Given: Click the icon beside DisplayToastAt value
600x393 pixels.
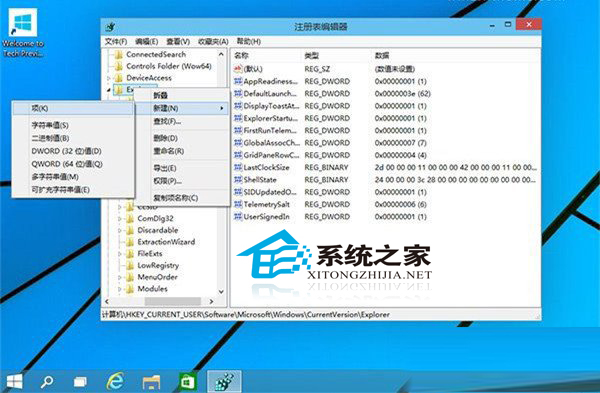Looking at the screenshot, I should click(x=238, y=106).
